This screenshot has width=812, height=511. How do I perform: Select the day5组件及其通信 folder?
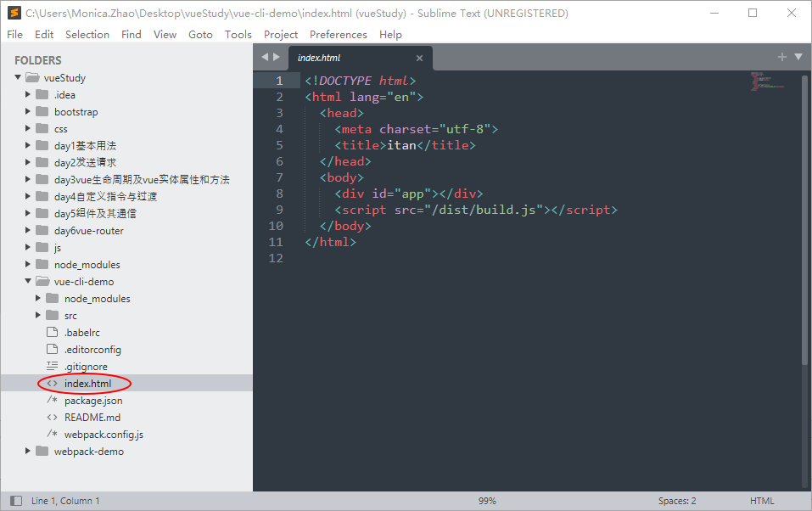pos(95,213)
